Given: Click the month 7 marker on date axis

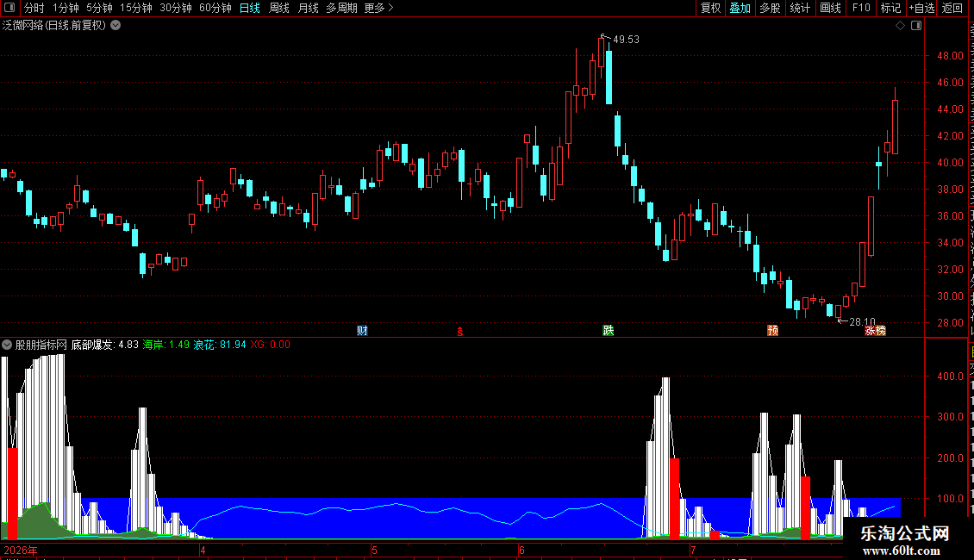Looking at the screenshot, I should pos(693,550).
